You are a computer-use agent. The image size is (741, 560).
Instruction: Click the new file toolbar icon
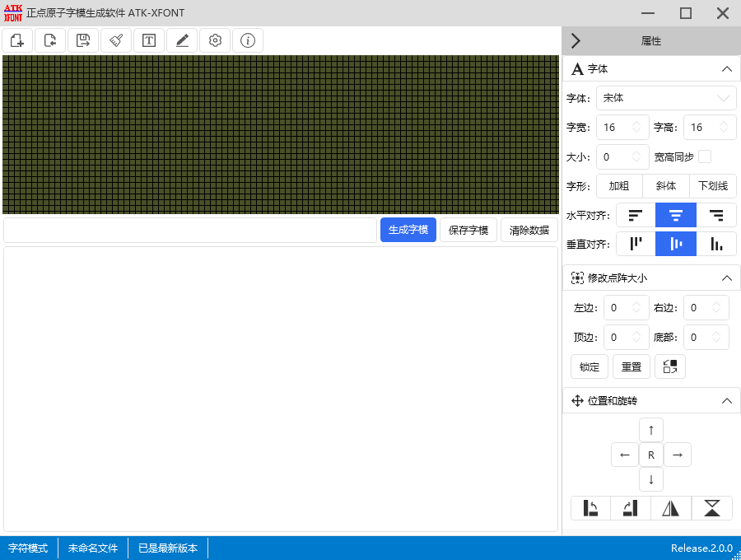[x=17, y=40]
